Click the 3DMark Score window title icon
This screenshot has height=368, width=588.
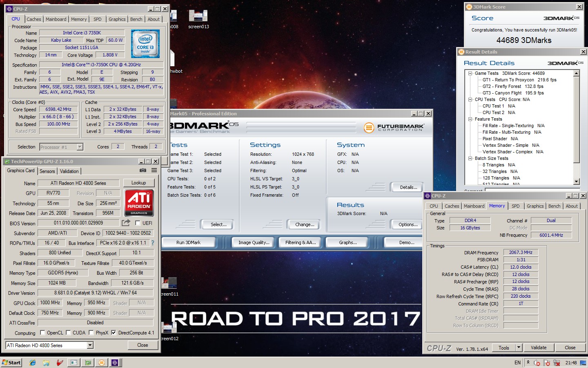(x=469, y=7)
